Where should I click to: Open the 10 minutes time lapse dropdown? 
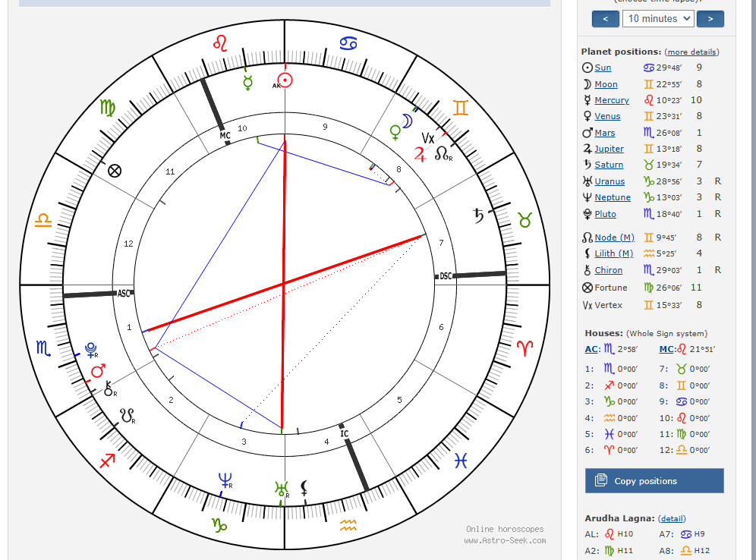(x=658, y=19)
